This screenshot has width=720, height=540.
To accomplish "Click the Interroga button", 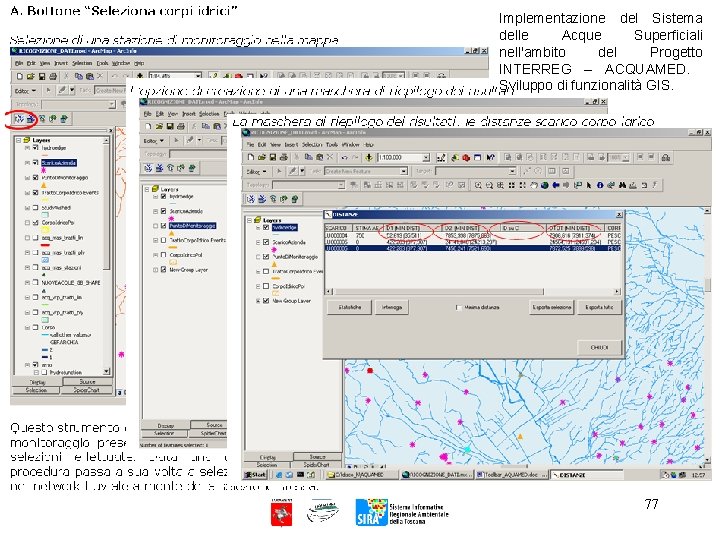I will pyautogui.click(x=392, y=307).
